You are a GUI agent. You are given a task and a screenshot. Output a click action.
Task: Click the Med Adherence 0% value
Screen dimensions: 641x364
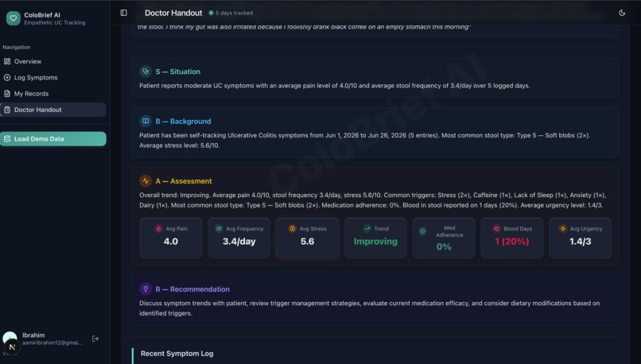coord(444,246)
